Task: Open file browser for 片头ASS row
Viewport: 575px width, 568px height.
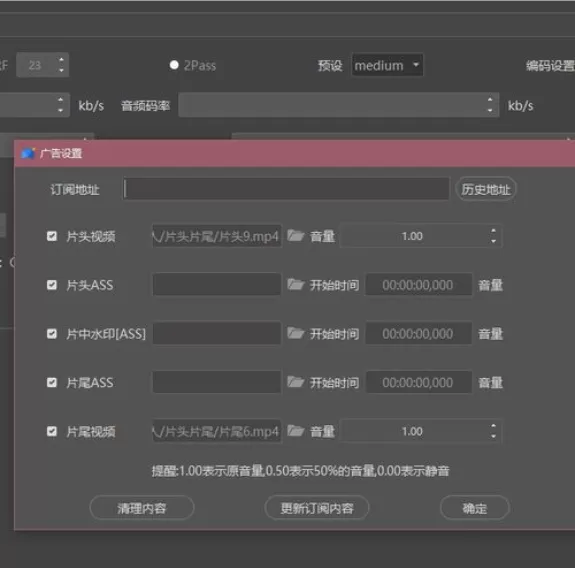Action: pyautogui.click(x=295, y=285)
